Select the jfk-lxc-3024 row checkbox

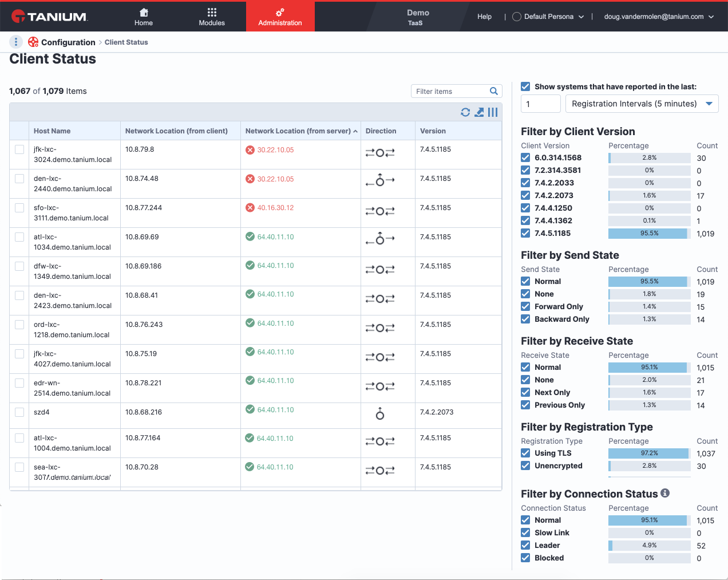tap(19, 149)
